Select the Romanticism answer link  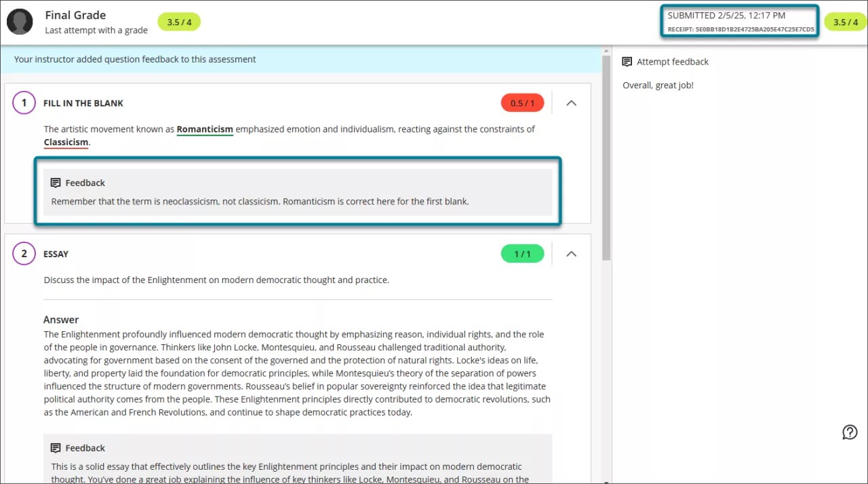pyautogui.click(x=205, y=129)
